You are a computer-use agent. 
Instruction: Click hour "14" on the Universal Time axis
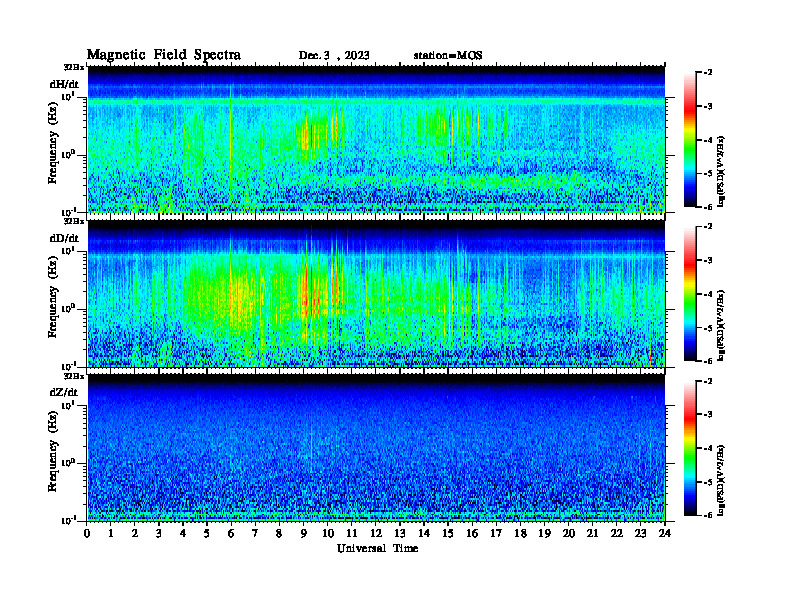[x=424, y=534]
